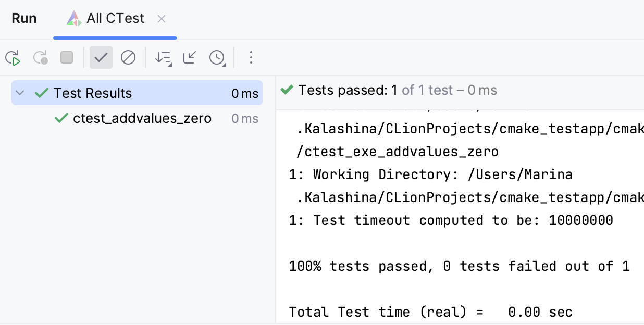644x325 pixels.
Task: Toggle the Show Ignored tests filter
Action: coord(129,57)
